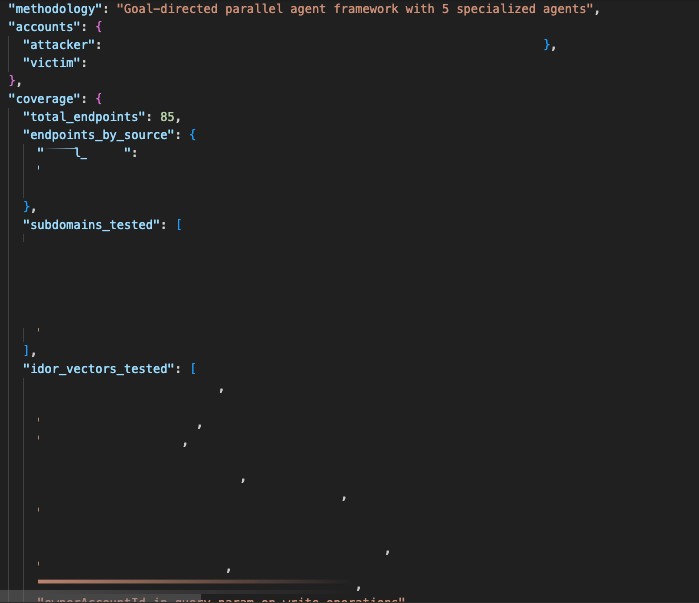
Task: Click the opening brace after "coverage"
Action: (99, 98)
